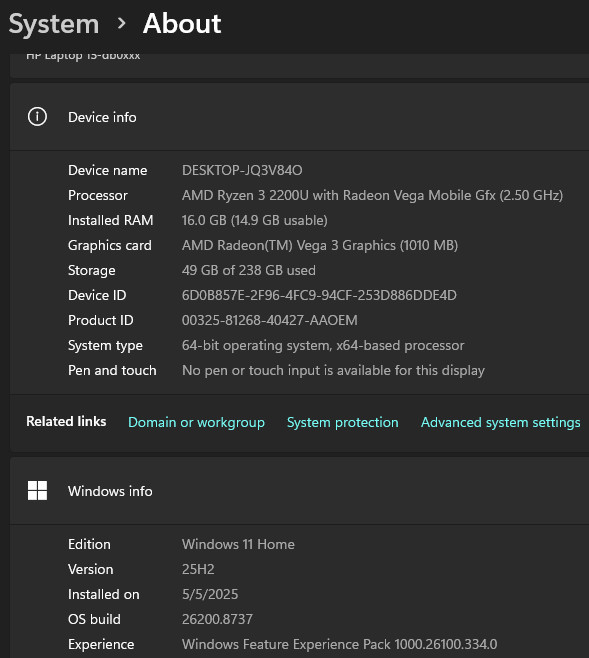Select the Windows Feature Experience Pack value

[x=339, y=644]
